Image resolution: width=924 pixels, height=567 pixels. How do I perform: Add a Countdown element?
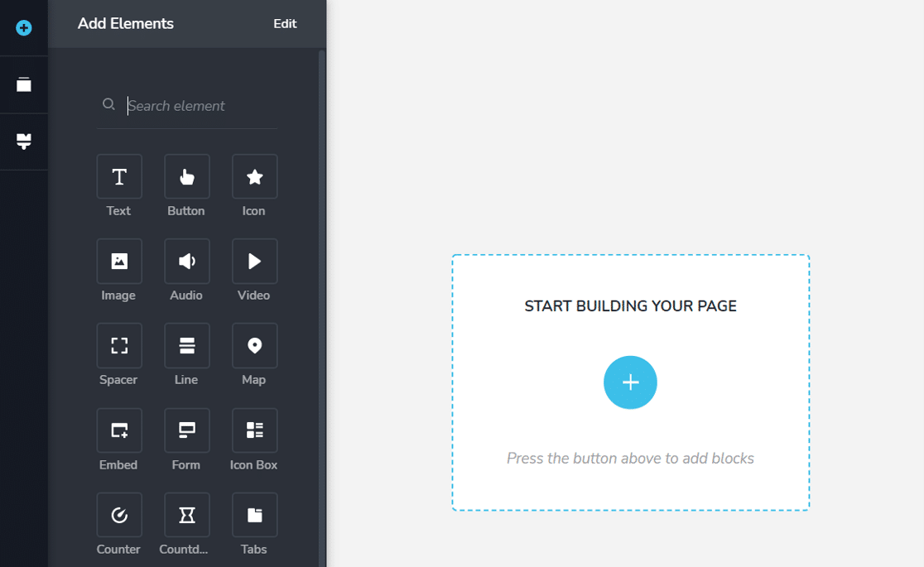pyautogui.click(x=186, y=514)
